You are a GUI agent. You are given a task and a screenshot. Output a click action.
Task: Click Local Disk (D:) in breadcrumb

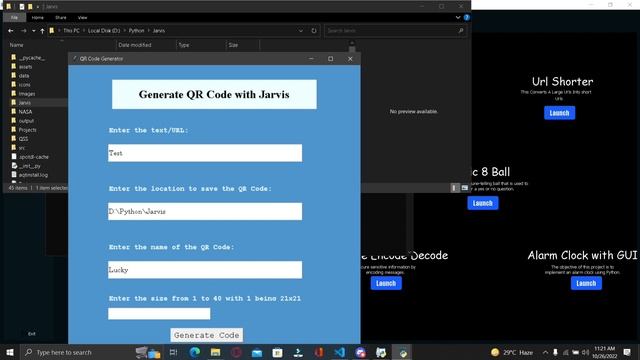tap(104, 31)
